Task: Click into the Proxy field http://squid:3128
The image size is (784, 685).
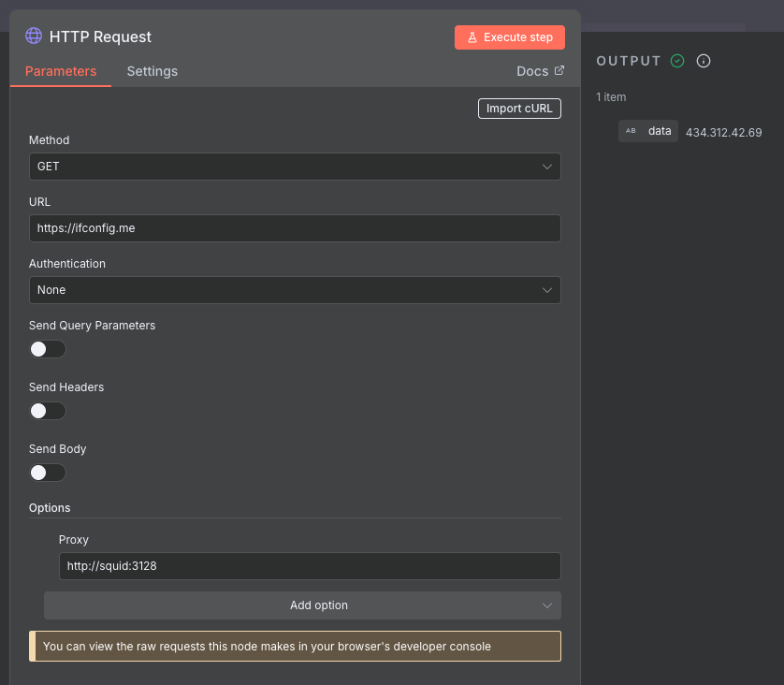Action: point(310,566)
